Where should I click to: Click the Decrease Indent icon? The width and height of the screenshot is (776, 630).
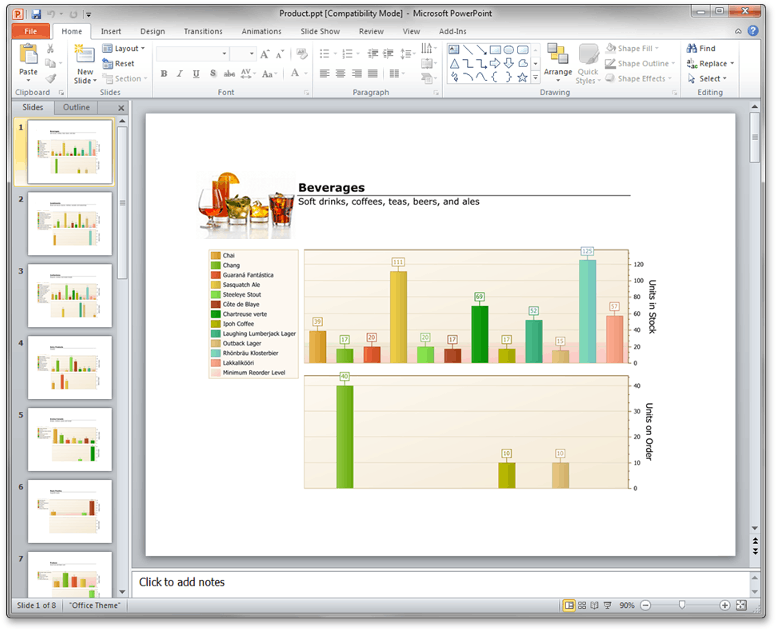tap(373, 53)
